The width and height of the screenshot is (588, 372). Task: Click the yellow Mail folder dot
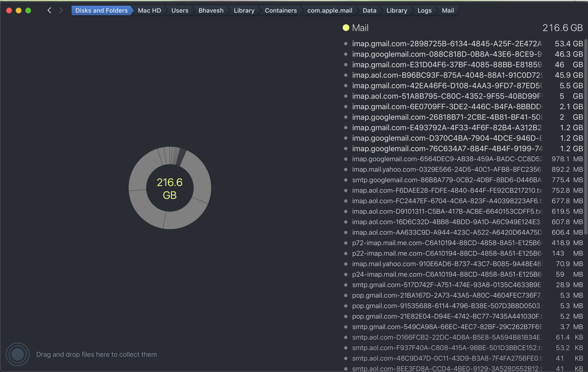pos(346,28)
